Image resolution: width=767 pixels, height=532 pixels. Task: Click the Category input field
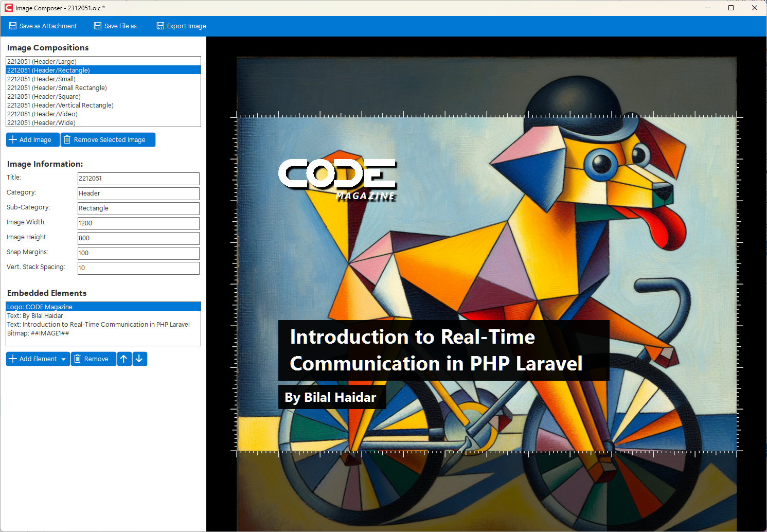coord(138,193)
